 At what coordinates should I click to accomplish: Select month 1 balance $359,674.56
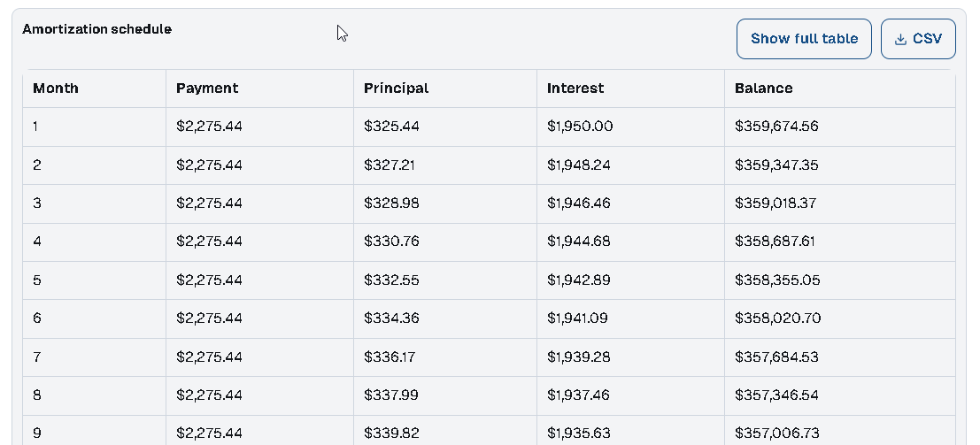click(776, 127)
